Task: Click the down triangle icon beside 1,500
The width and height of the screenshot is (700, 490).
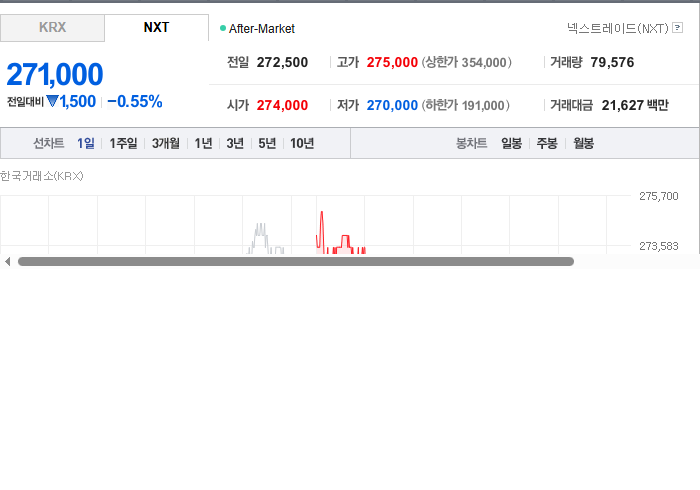Action: [x=52, y=102]
